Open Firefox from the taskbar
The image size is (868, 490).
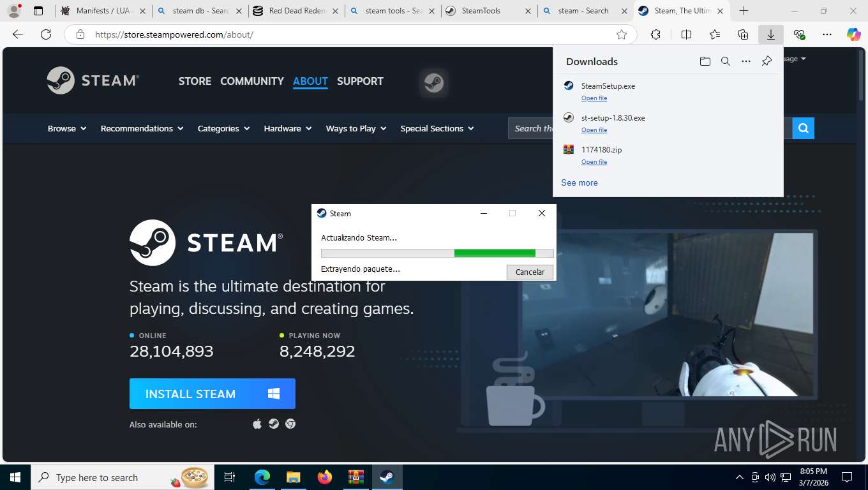click(325, 477)
